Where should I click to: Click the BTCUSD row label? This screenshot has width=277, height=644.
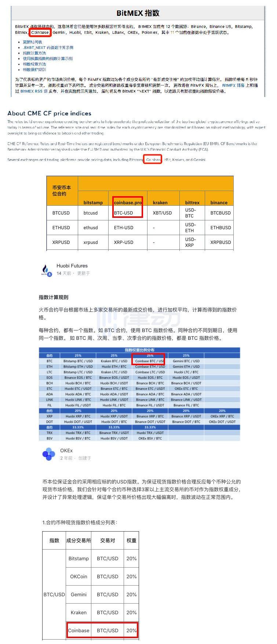61,213
